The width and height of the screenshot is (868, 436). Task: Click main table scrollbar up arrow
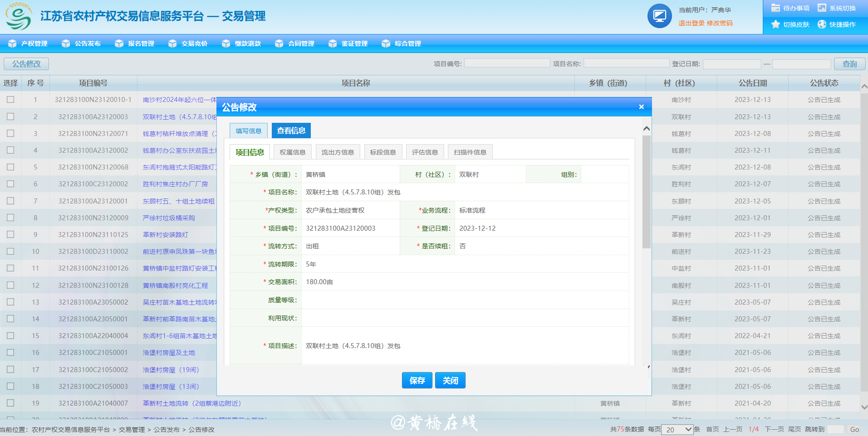click(864, 86)
